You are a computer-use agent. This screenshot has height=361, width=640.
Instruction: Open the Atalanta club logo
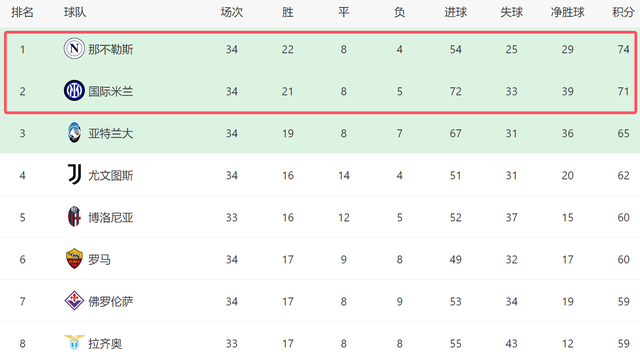pos(74,133)
